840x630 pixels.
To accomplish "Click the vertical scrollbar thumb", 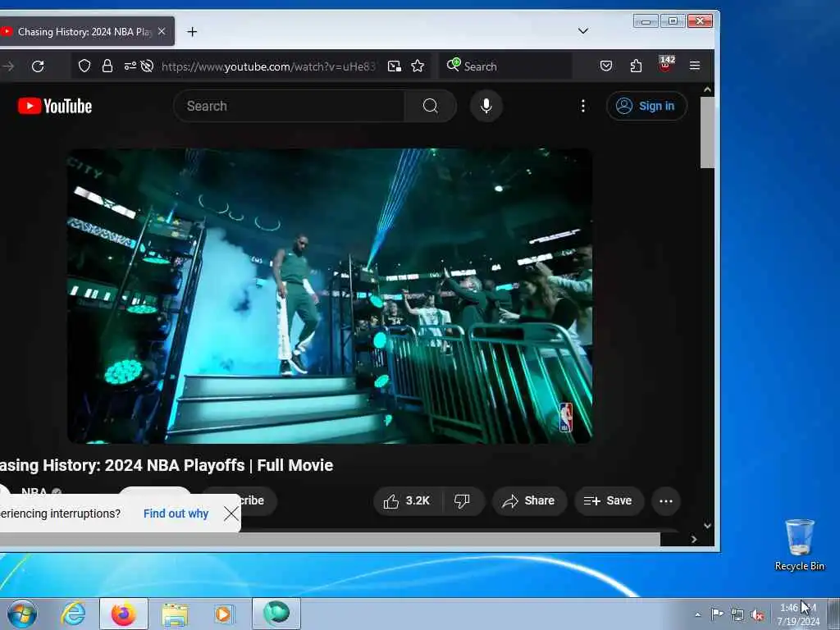I will point(707,132).
